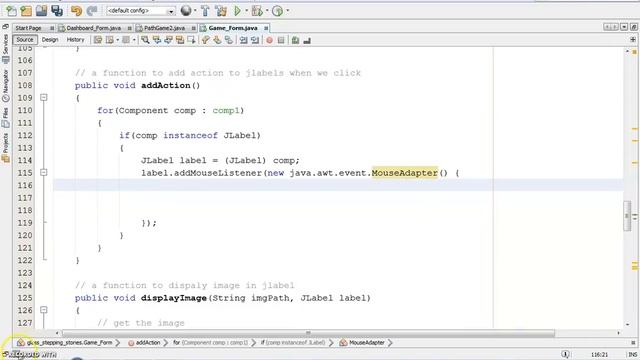Switch editor to Design view
The image size is (640, 360).
[x=50, y=40]
